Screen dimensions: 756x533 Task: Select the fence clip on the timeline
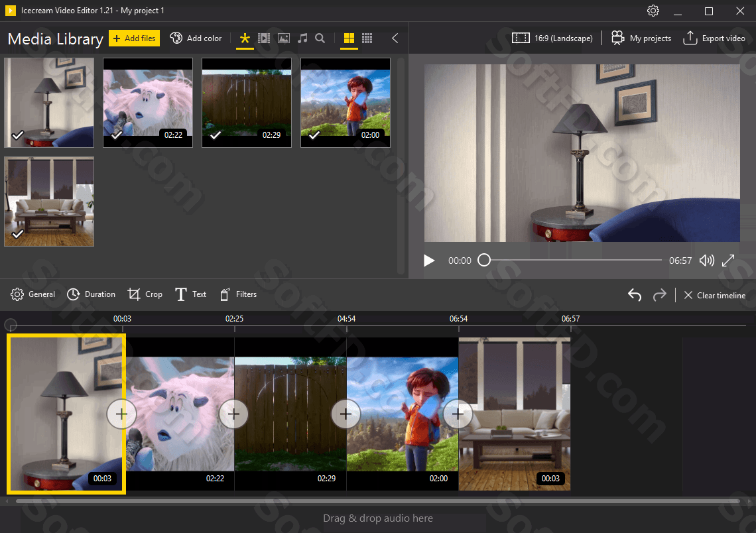290,414
